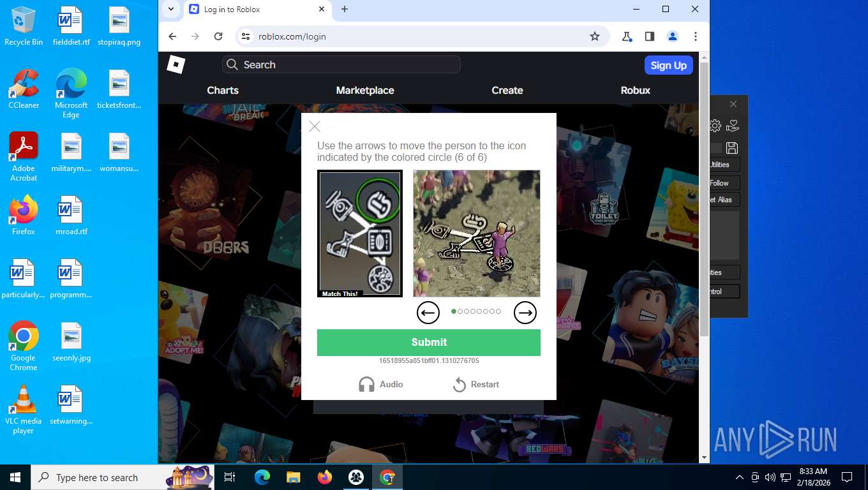Open volume control in system tray
This screenshot has width=868, height=490.
(x=770, y=477)
